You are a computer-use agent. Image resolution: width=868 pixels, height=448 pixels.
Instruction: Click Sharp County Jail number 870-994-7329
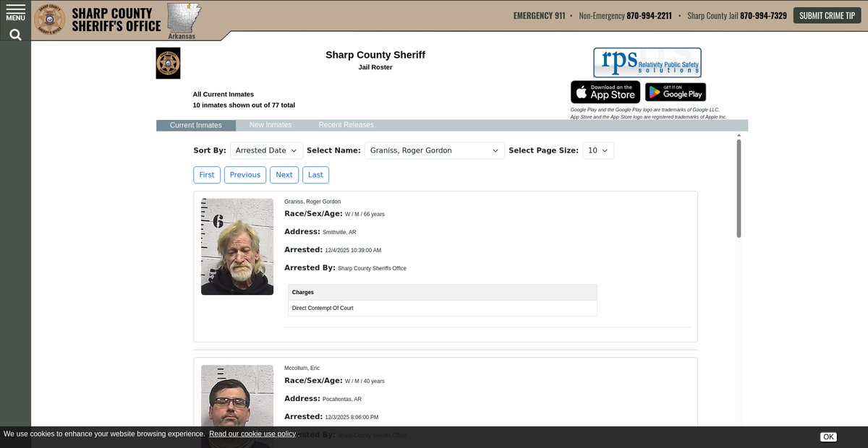point(763,16)
